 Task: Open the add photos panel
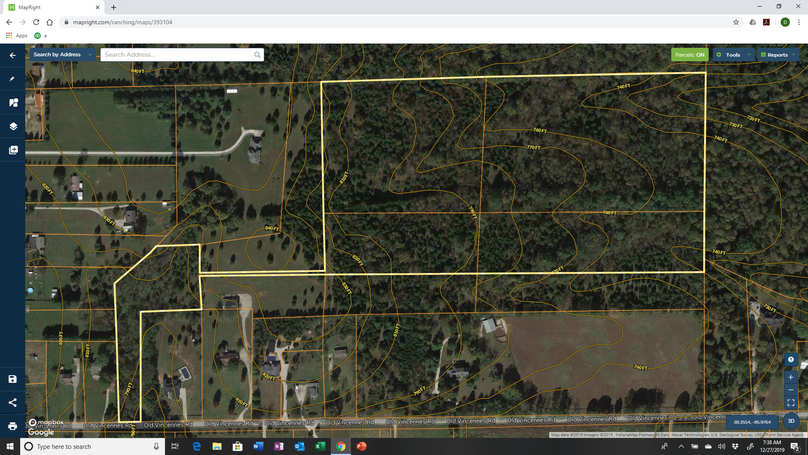13,151
